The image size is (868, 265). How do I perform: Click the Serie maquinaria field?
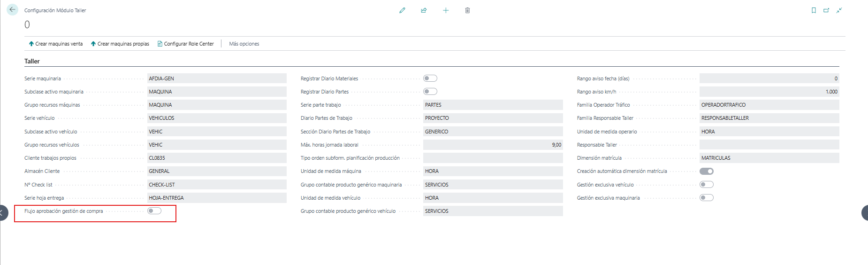coord(217,78)
